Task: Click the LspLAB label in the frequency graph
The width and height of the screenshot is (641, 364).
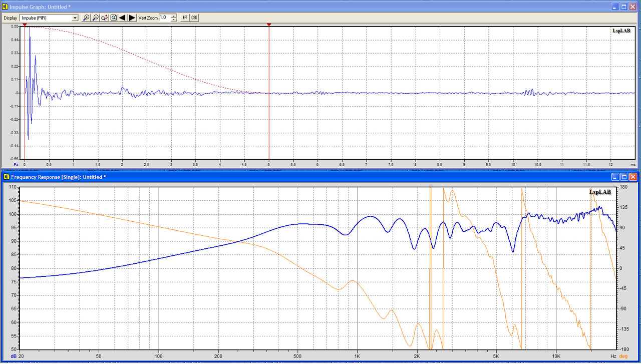Action: tap(600, 192)
